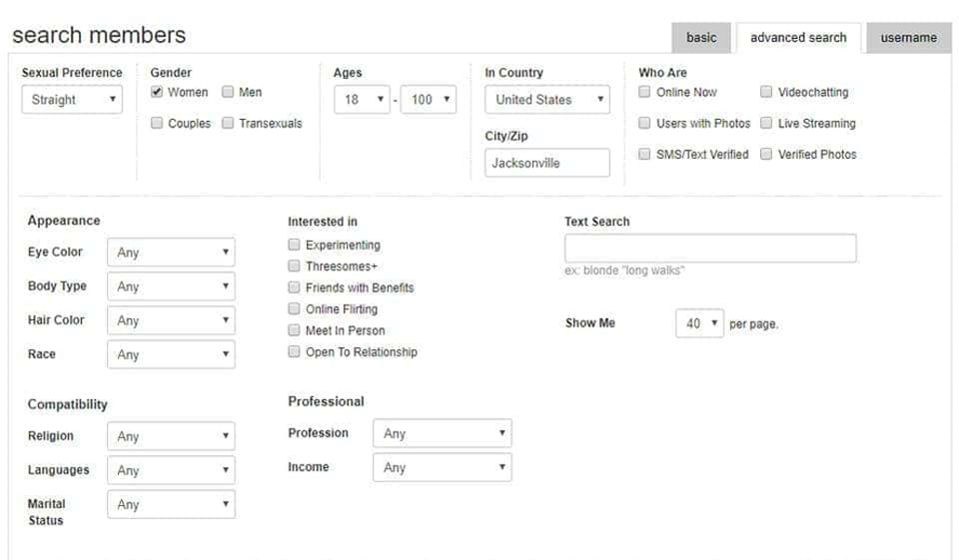959x560 pixels.
Task: Uncheck the Women gender checkbox
Action: (157, 92)
